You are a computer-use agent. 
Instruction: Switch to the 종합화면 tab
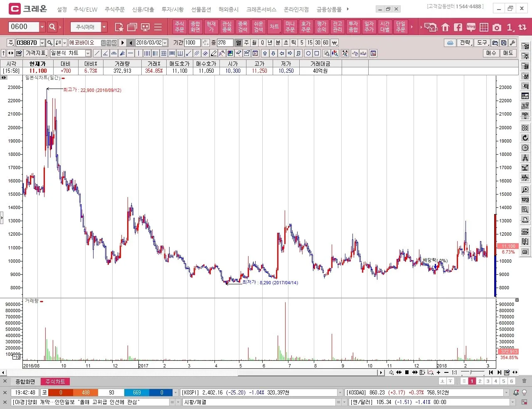[x=25, y=382]
